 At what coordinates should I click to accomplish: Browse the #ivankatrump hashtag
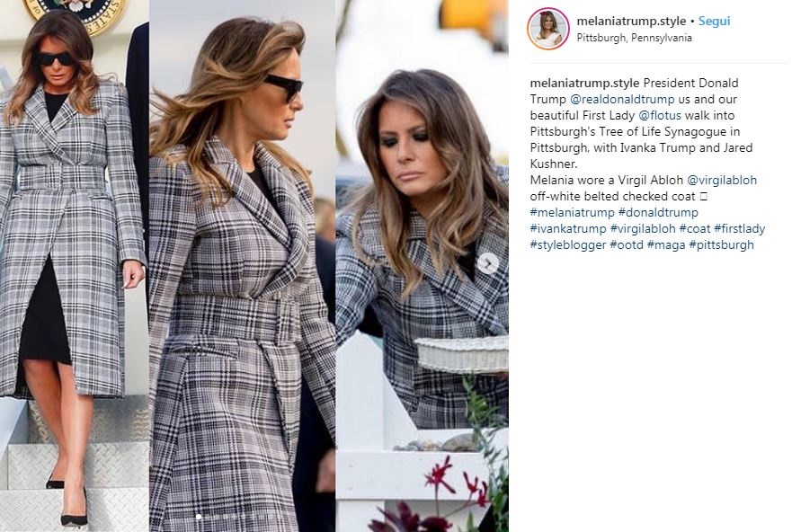[x=568, y=228]
